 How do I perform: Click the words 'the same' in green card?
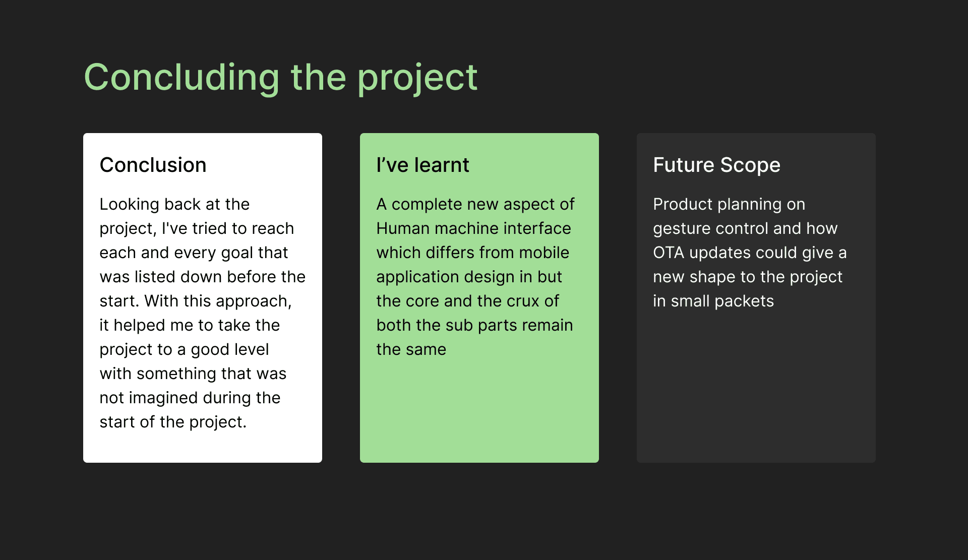point(411,349)
